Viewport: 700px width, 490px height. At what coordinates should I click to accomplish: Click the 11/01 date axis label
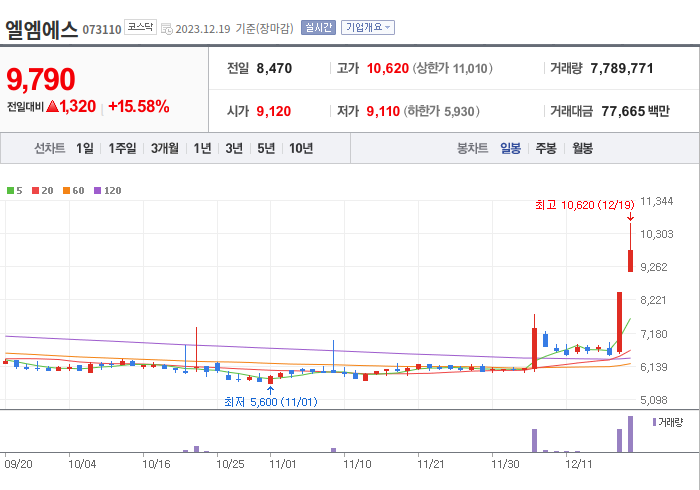[x=283, y=464]
